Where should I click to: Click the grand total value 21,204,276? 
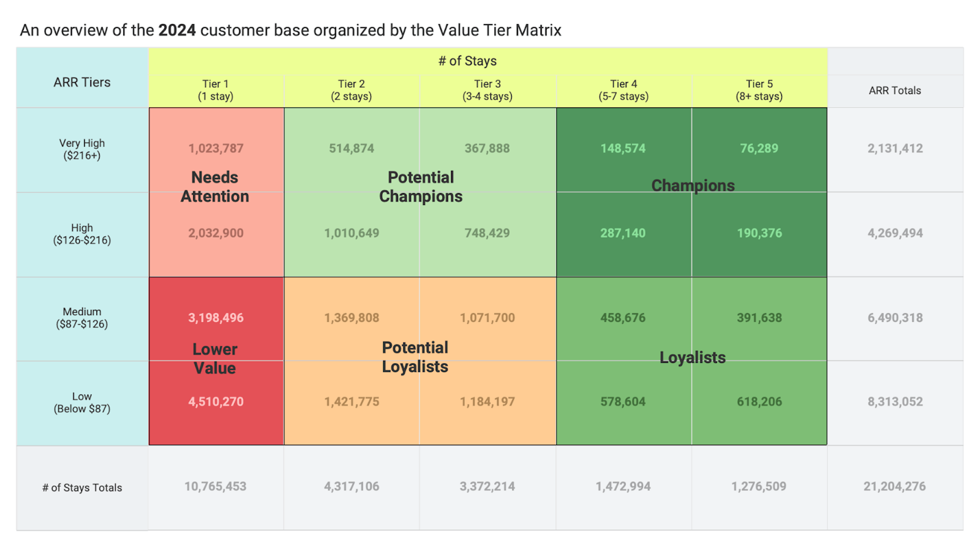(x=894, y=486)
